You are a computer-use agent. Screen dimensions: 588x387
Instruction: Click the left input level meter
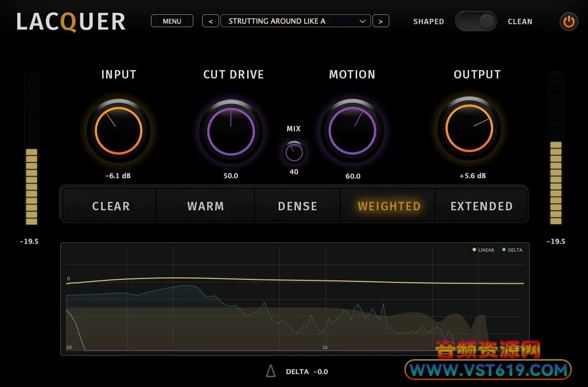click(32, 149)
